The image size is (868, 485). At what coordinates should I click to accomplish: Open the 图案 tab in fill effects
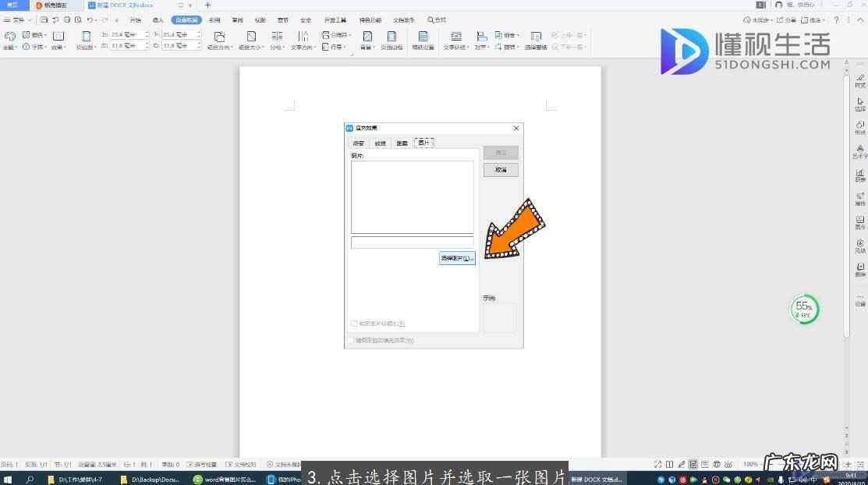(402, 143)
